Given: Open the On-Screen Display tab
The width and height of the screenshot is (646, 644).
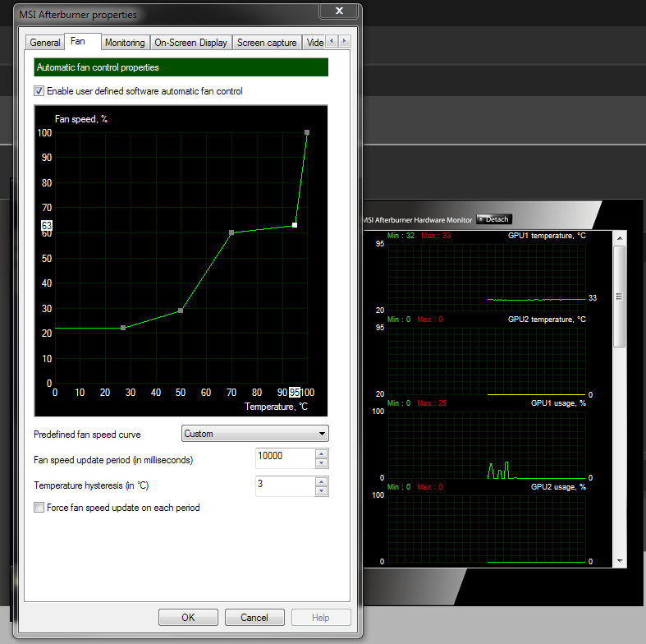Looking at the screenshot, I should [x=190, y=43].
